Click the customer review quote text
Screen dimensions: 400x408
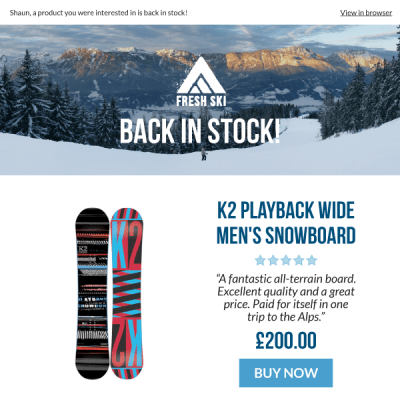tap(286, 298)
